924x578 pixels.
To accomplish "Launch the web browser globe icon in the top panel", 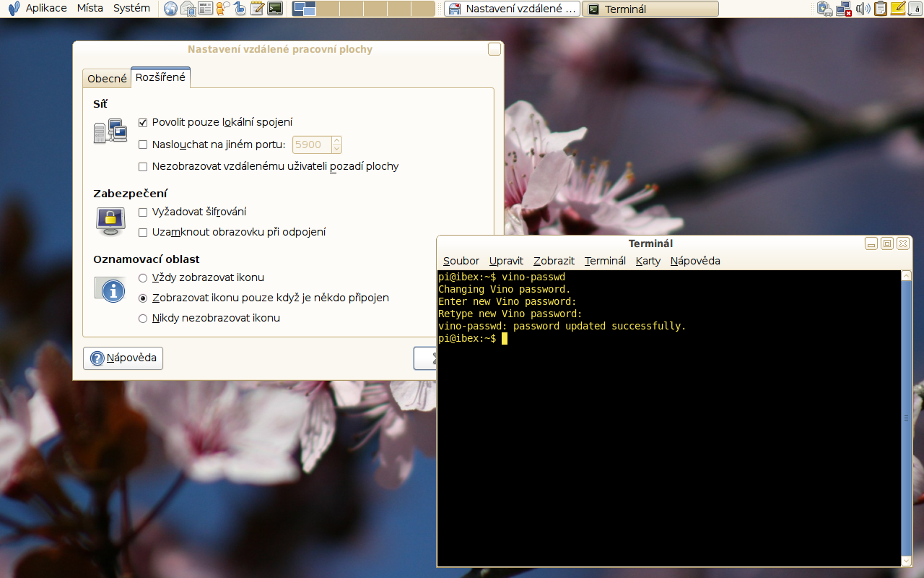I will [x=170, y=9].
